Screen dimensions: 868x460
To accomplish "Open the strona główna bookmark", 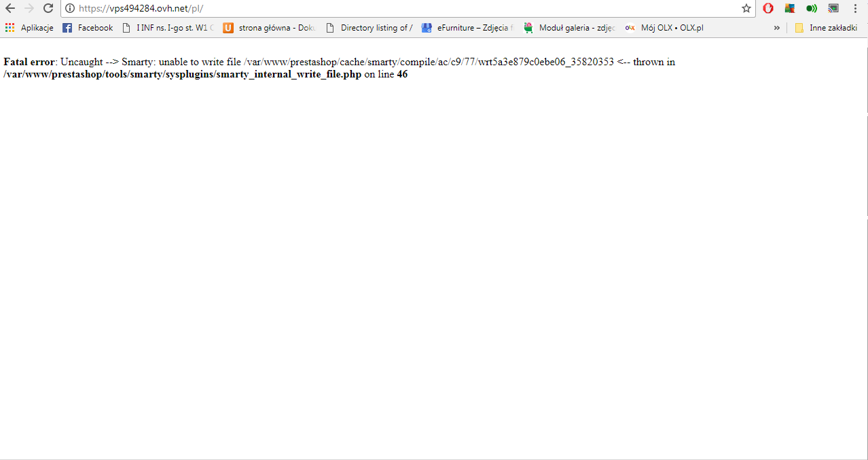I will tap(270, 28).
